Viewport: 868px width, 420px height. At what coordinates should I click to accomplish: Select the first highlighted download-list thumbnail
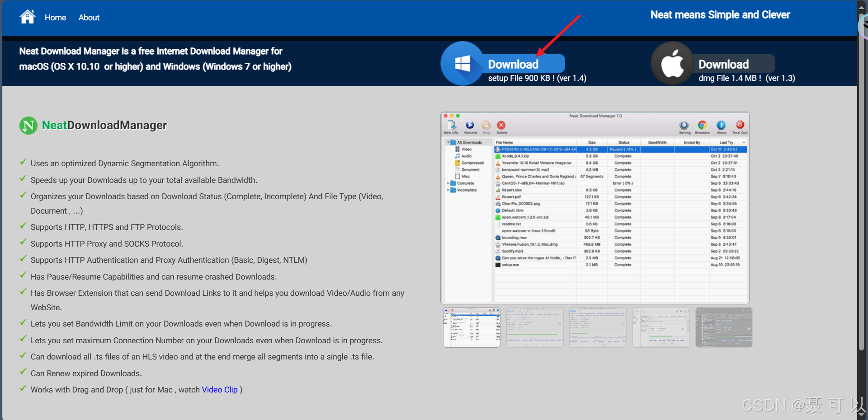tap(472, 327)
